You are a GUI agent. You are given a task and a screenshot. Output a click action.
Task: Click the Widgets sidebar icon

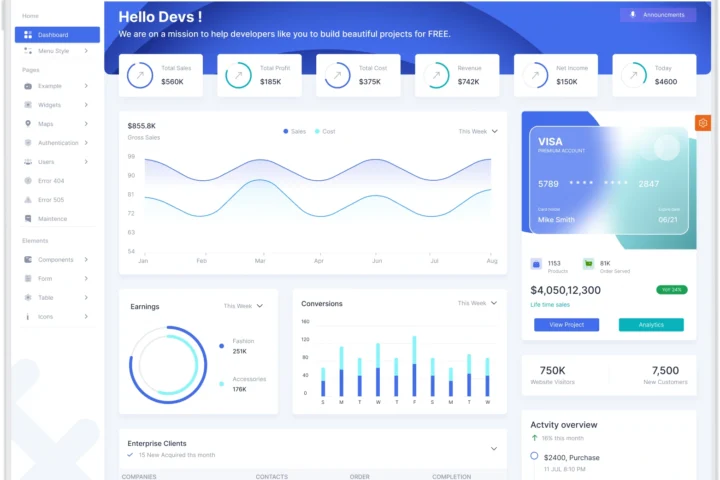point(27,105)
